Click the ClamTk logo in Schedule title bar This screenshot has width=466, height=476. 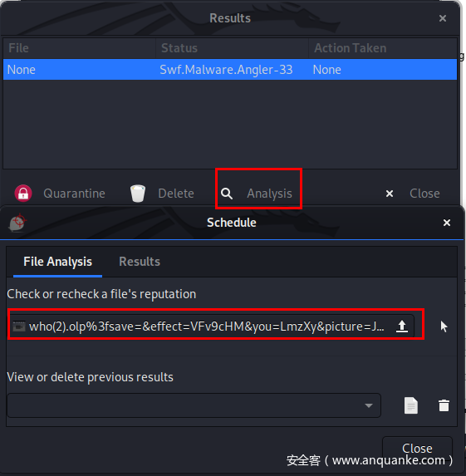[17, 223]
